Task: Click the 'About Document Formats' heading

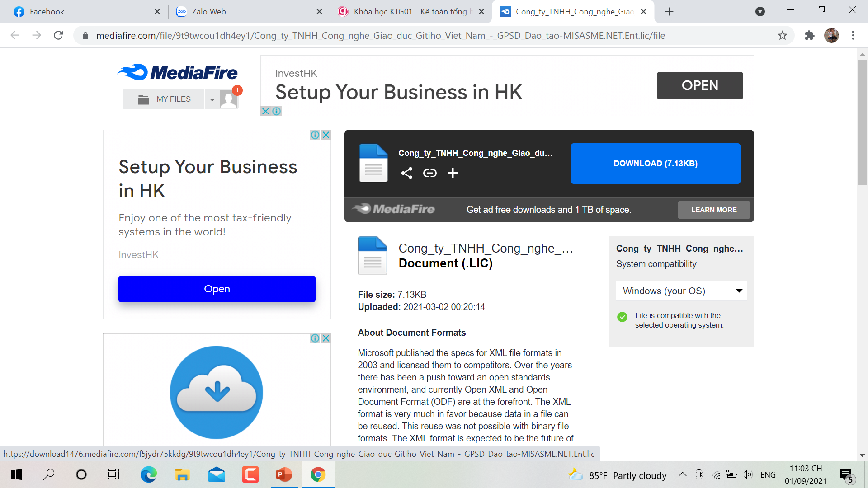Action: (411, 333)
